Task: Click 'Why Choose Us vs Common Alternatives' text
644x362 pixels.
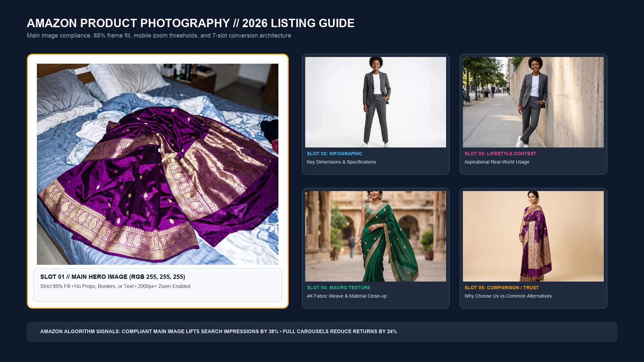Action: 508,296
